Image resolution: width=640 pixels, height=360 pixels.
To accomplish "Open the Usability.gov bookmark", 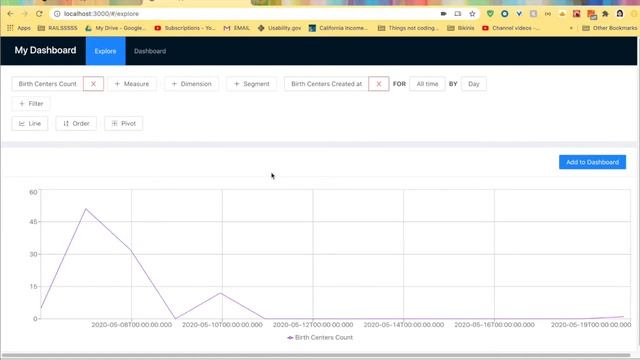I will coord(280,28).
